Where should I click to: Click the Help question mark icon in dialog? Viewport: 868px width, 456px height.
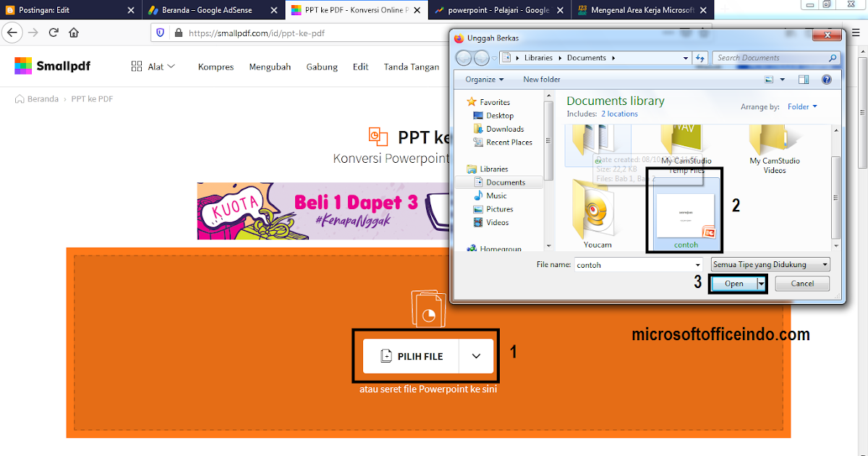click(x=826, y=79)
